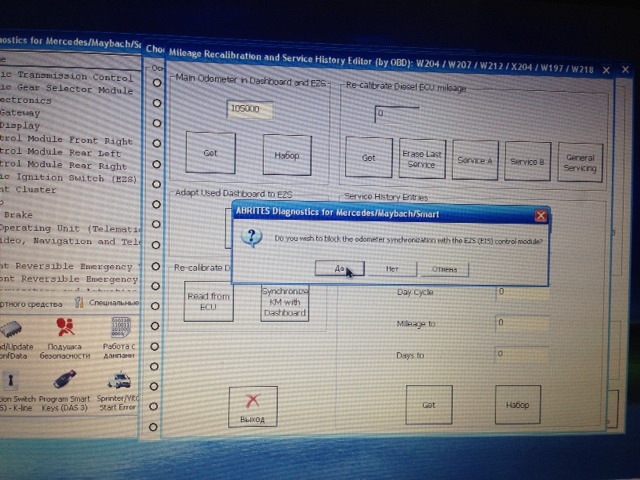
Task: Click the Main Odometer value field 105000
Action: [250, 109]
